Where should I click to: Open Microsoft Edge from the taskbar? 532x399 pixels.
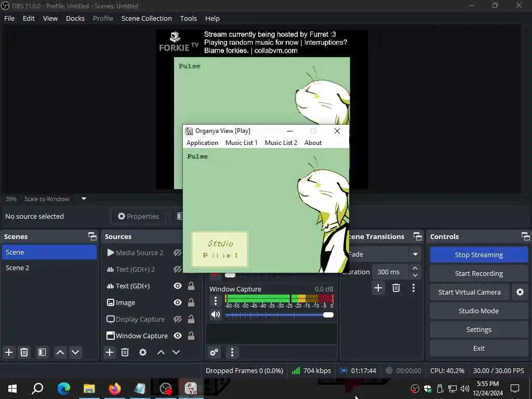[63, 389]
